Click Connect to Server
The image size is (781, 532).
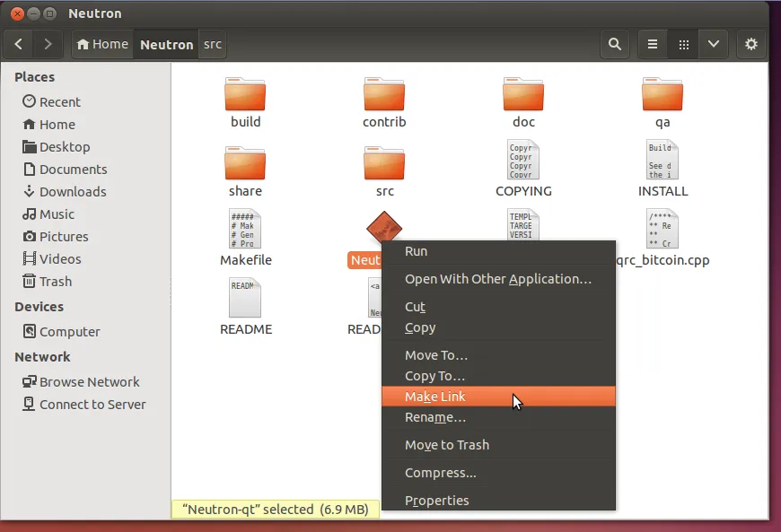(83, 404)
